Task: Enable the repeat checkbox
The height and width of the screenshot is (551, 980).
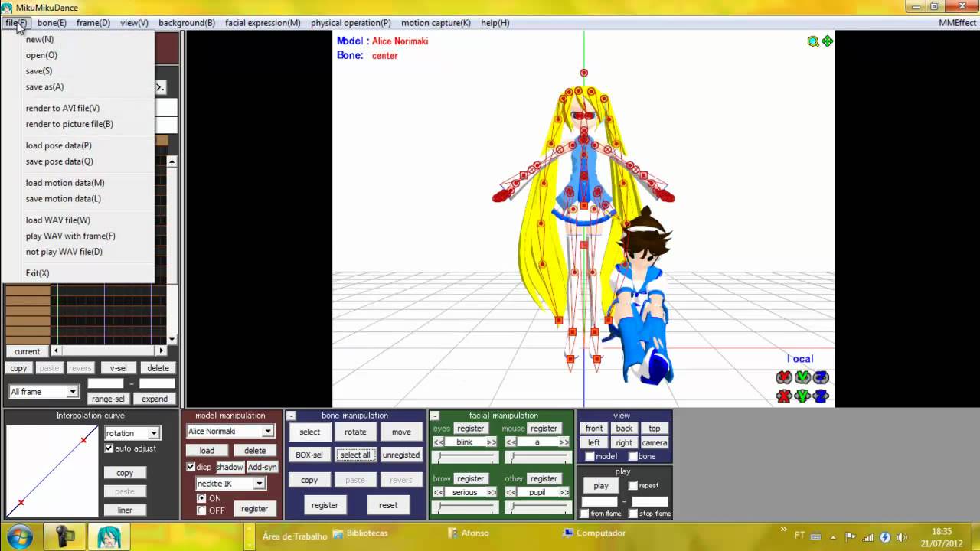Action: pyautogui.click(x=633, y=485)
